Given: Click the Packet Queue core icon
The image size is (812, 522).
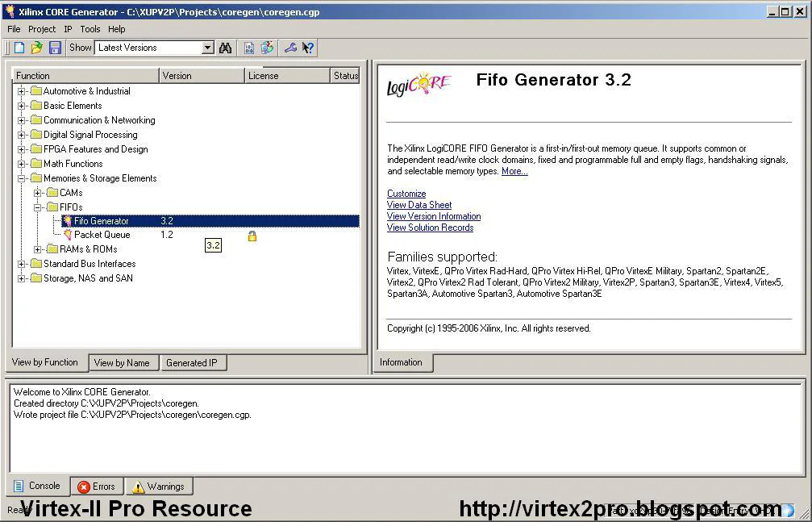Looking at the screenshot, I should click(68, 235).
